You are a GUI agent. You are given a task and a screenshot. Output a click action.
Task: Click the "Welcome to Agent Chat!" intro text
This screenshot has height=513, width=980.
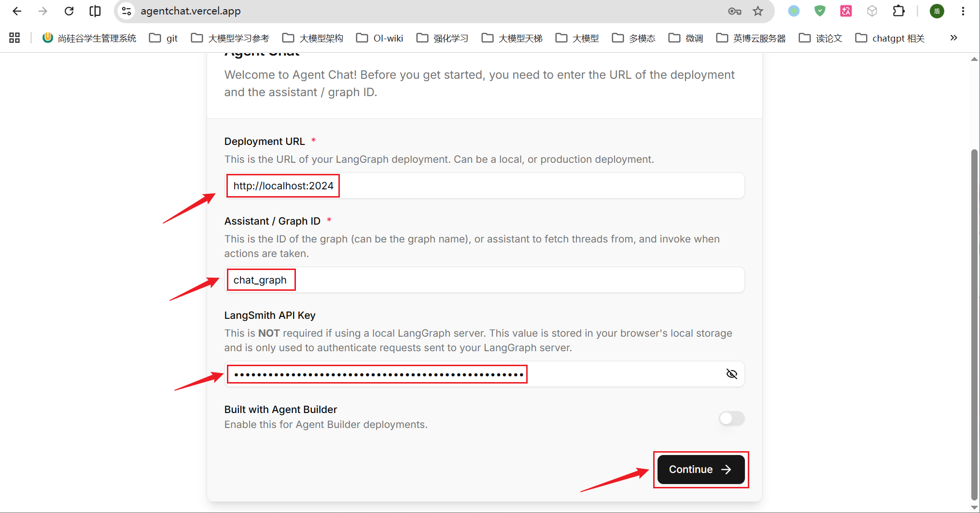[x=479, y=84]
